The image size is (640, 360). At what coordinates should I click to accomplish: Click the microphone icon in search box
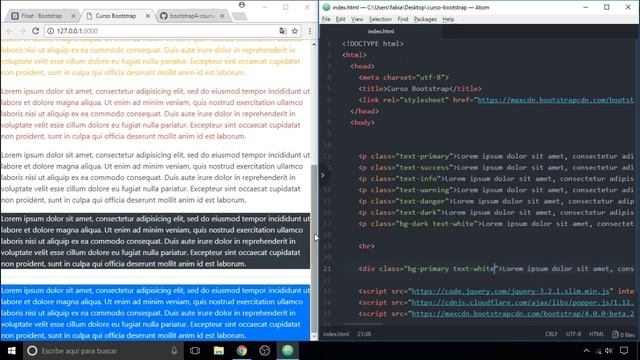click(174, 351)
